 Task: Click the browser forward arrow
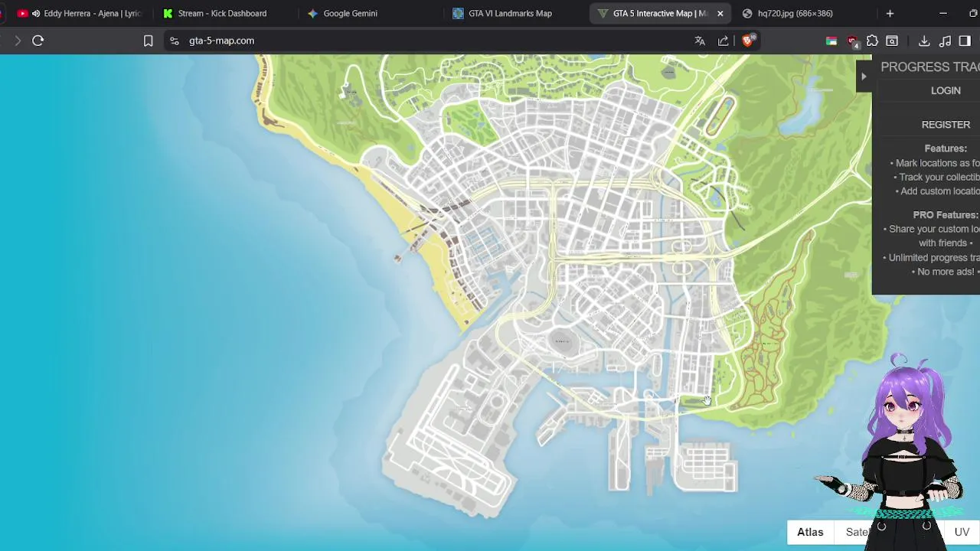pos(17,41)
